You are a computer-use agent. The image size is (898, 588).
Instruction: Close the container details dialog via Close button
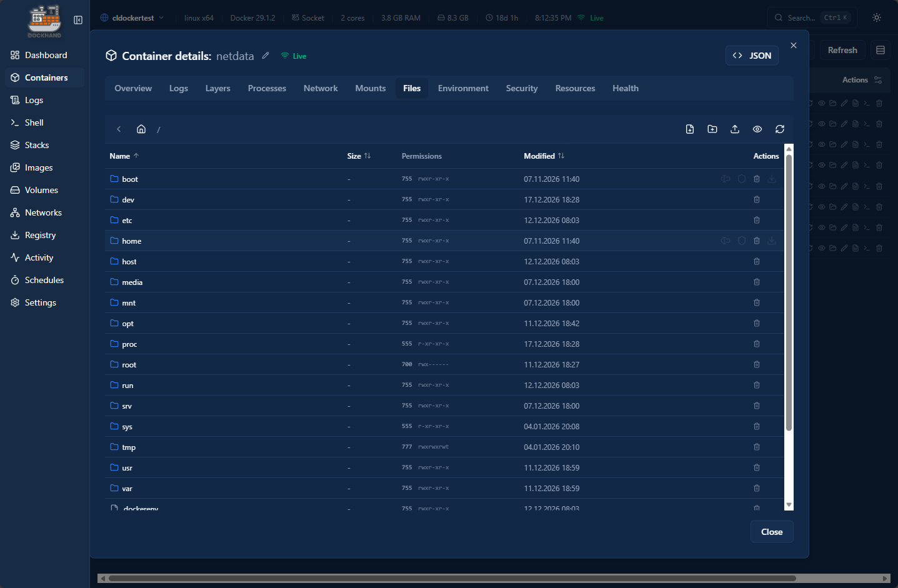click(x=772, y=532)
